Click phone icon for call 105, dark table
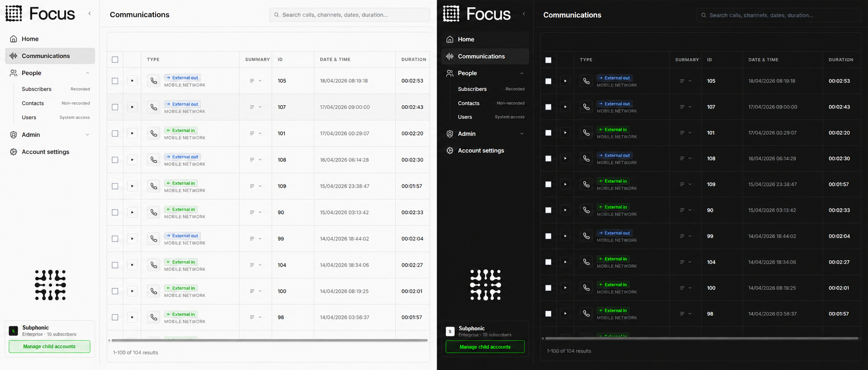The width and height of the screenshot is (868, 370). pos(586,81)
